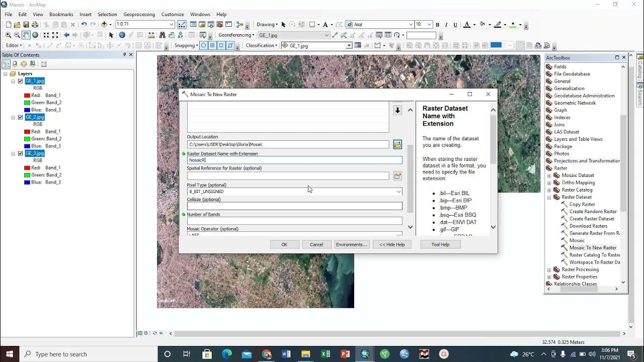This screenshot has height=362, width=644.
Task: Browse spatial reference properties icon
Action: tap(397, 176)
